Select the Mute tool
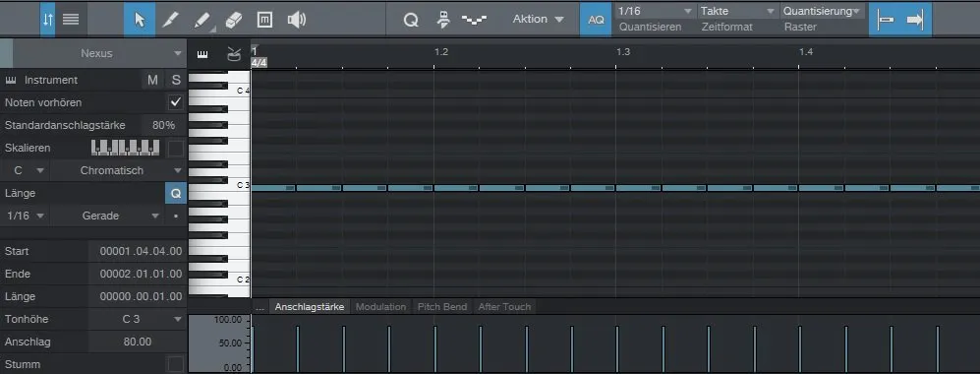980x374 pixels. coord(264,20)
